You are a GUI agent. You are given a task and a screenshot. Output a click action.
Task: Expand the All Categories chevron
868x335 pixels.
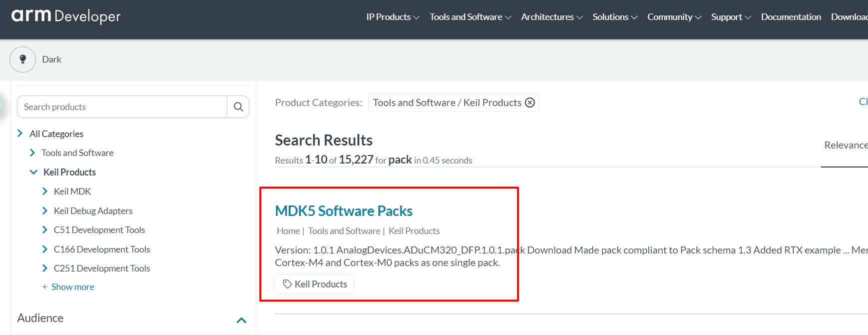click(x=20, y=133)
